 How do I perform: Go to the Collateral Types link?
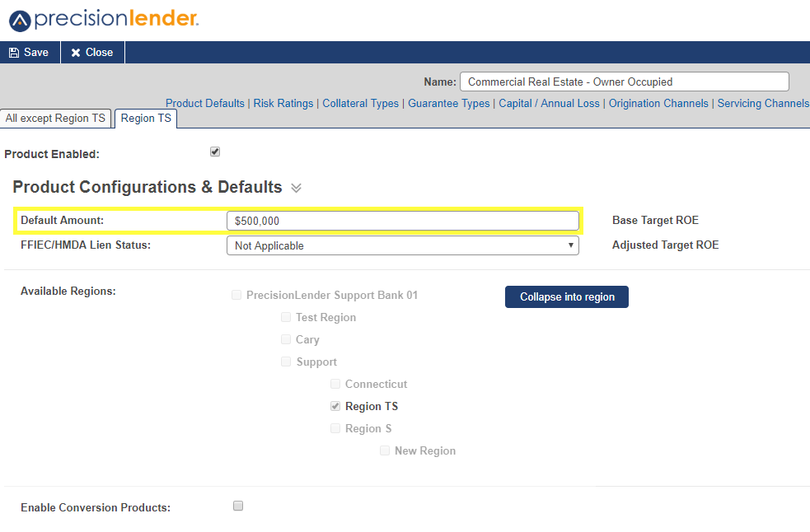[361, 103]
